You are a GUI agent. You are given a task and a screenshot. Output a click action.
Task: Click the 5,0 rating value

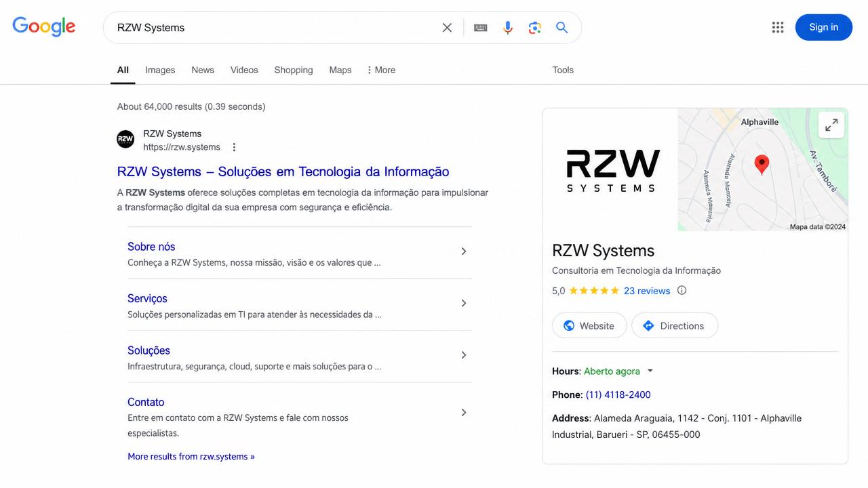pyautogui.click(x=559, y=291)
